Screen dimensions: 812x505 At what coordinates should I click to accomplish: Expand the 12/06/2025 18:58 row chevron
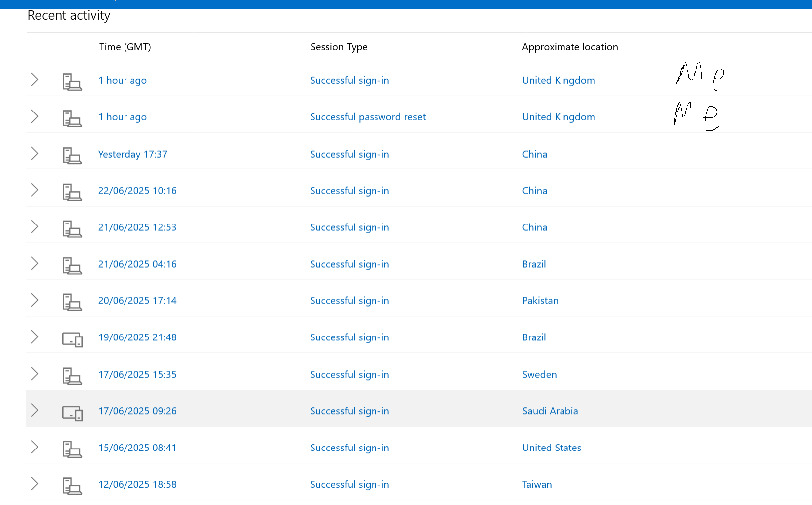pyautogui.click(x=35, y=484)
